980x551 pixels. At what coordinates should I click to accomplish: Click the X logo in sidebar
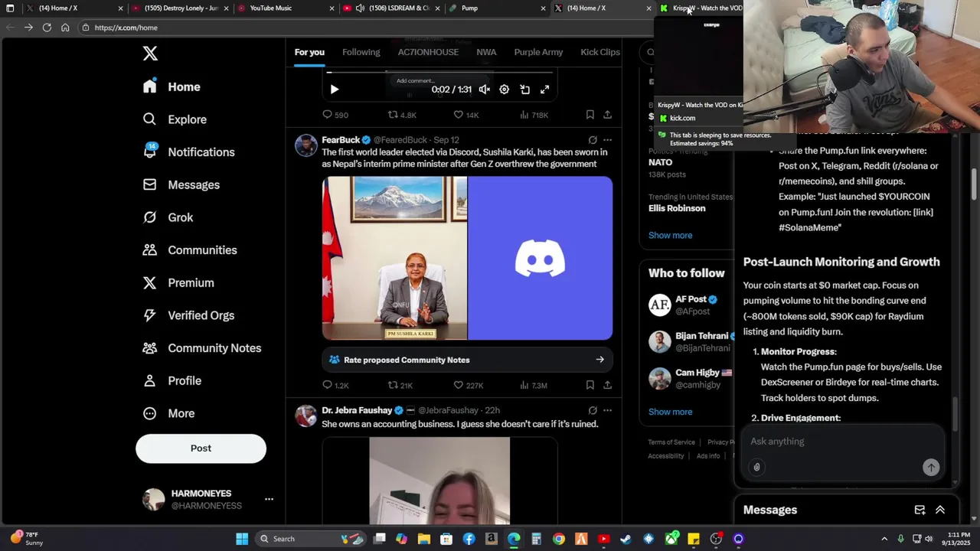[x=150, y=54]
